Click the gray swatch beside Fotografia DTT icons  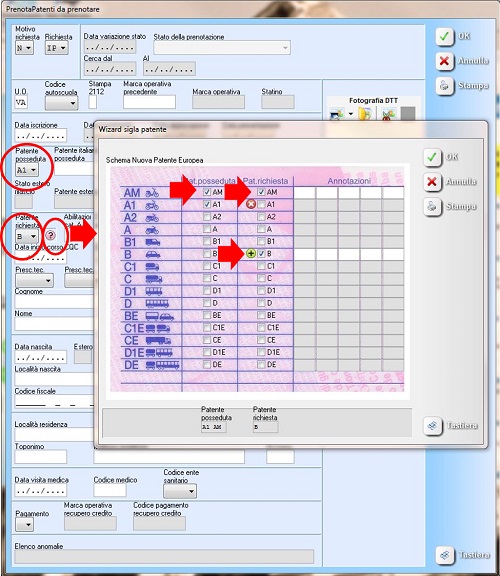click(408, 114)
